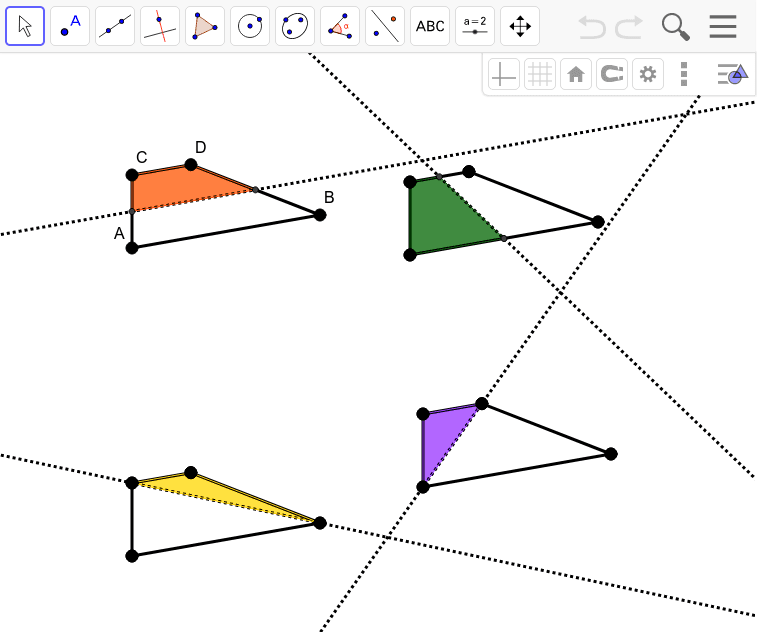
Task: Select the Line through two points tool
Action: coord(115,26)
